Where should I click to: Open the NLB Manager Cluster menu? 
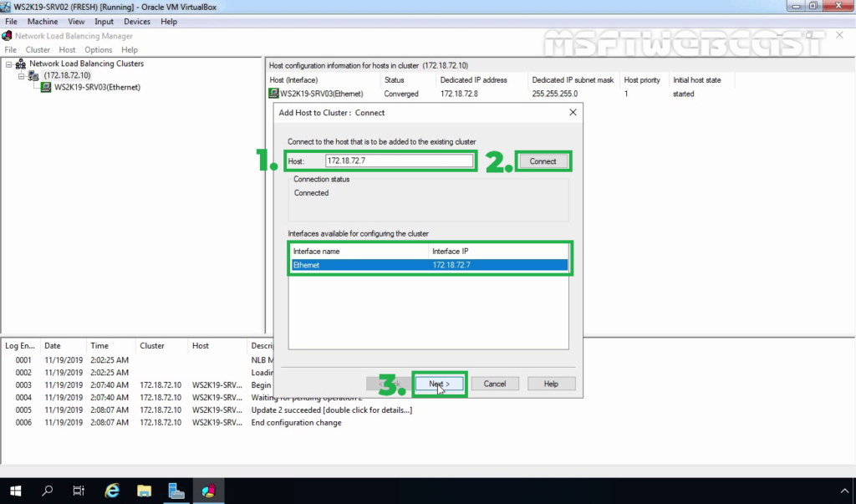pos(38,49)
